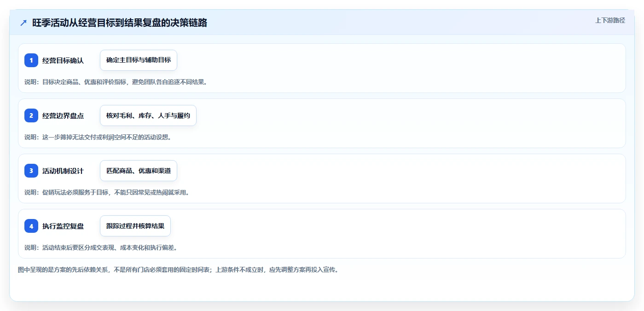Click the step 2 number badge
The width and height of the screenshot is (644, 311).
pos(31,115)
